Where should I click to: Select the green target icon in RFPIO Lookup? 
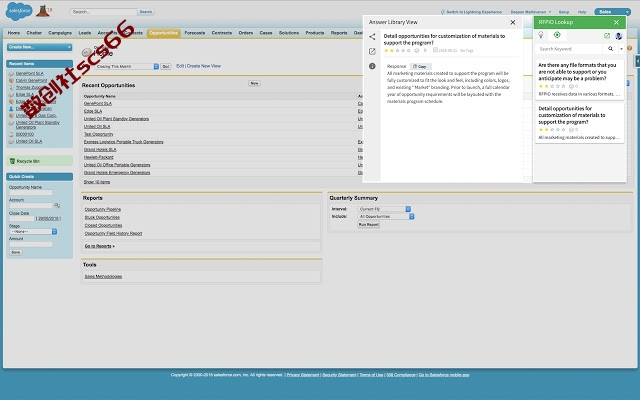[x=557, y=35]
